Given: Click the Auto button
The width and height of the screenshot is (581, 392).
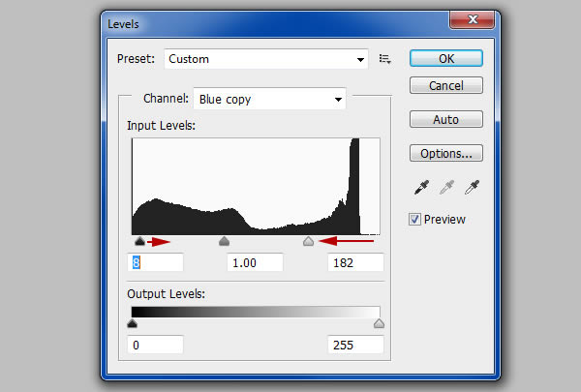Looking at the screenshot, I should click(x=446, y=119).
